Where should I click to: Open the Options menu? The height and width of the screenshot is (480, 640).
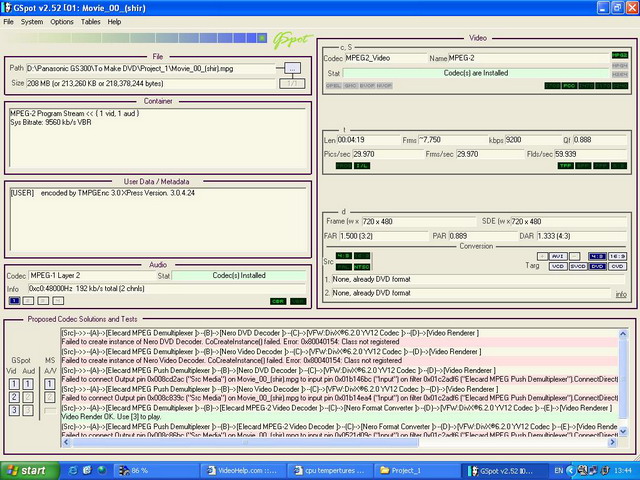point(62,22)
